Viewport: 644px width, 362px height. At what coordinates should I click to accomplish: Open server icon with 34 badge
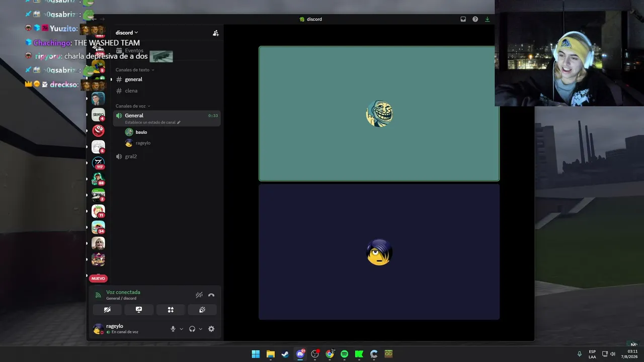pyautogui.click(x=98, y=227)
